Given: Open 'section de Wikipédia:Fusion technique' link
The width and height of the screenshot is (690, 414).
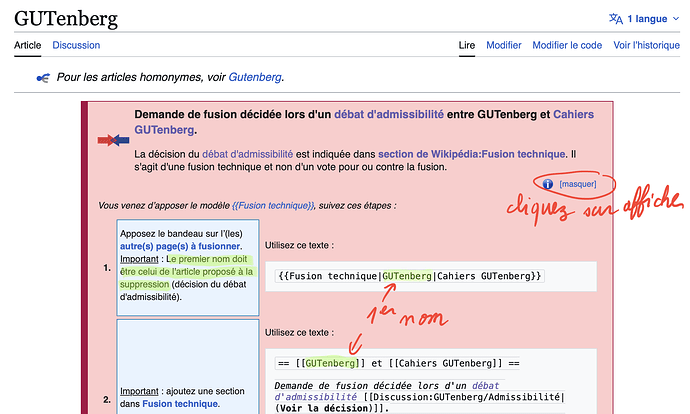Looking at the screenshot, I should 471,154.
